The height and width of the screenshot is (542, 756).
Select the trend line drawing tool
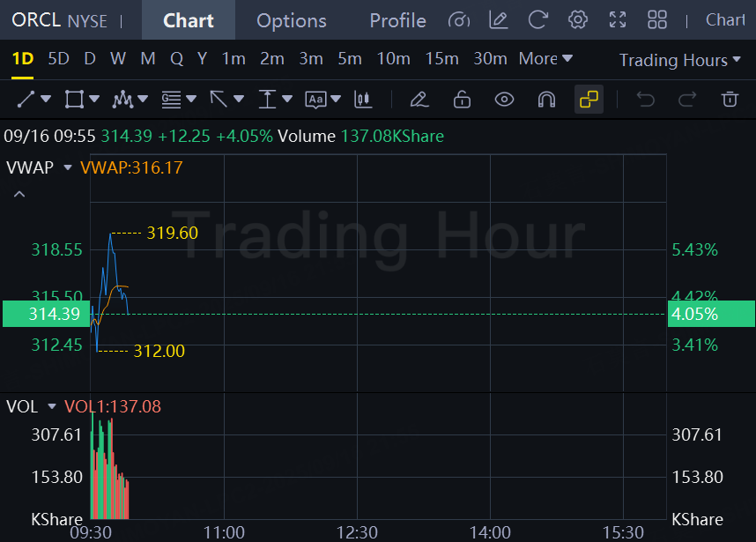(26, 100)
